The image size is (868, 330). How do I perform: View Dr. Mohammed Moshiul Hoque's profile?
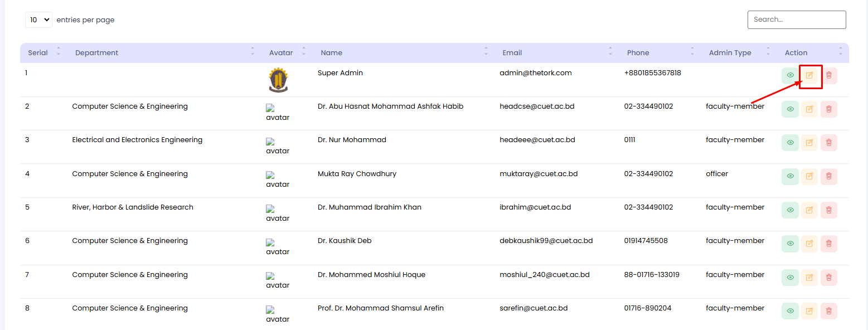tap(790, 277)
